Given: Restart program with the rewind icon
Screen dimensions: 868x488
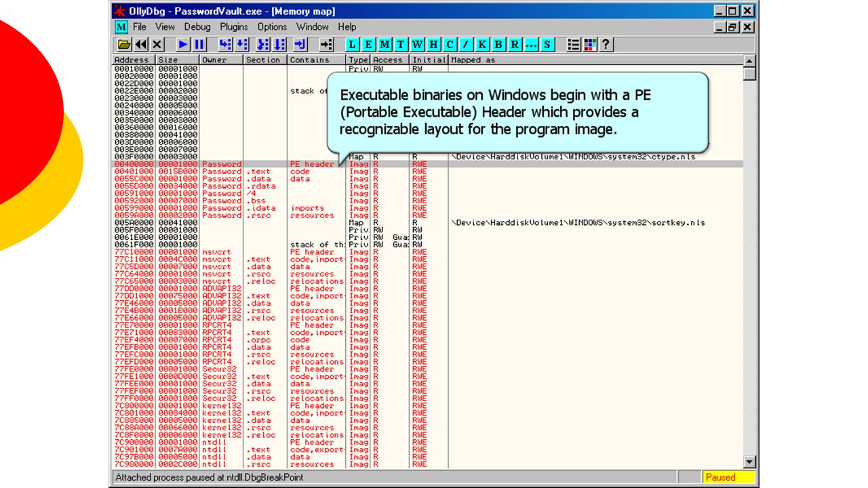Looking at the screenshot, I should tap(140, 45).
